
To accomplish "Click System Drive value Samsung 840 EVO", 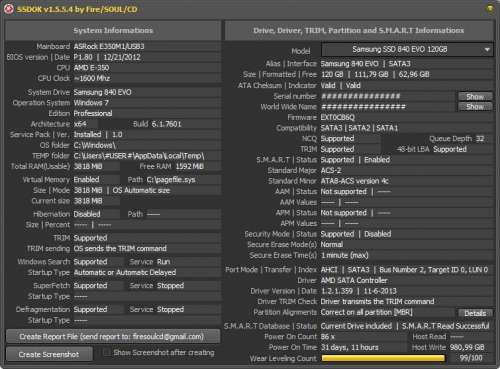I will (102, 92).
